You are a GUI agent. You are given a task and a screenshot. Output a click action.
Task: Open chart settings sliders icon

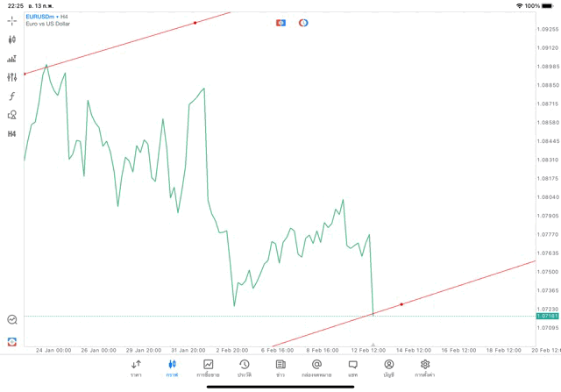tap(12, 77)
